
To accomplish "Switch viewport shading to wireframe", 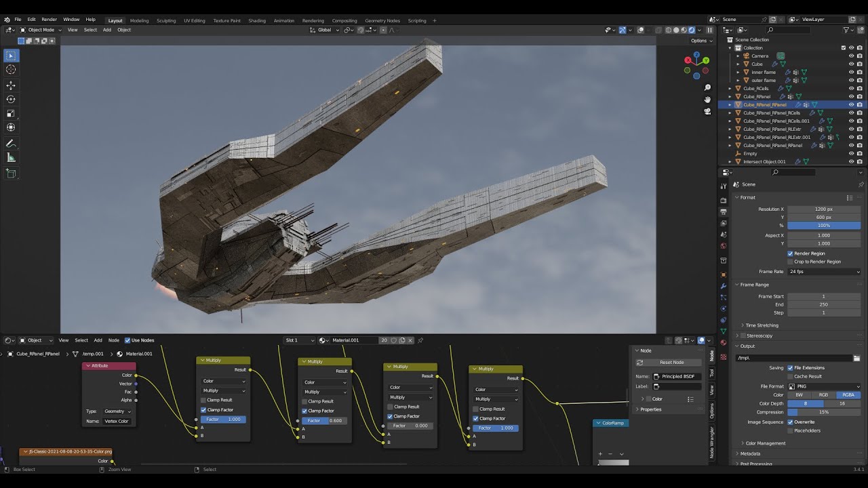I will point(668,30).
